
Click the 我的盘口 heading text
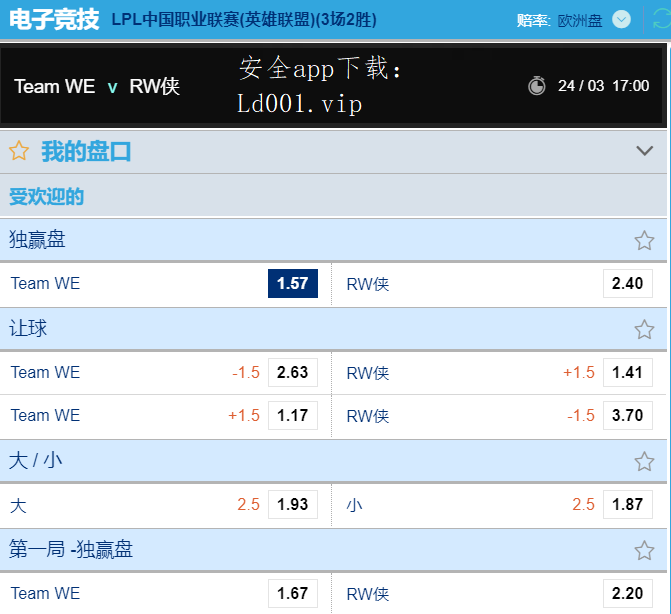[86, 151]
